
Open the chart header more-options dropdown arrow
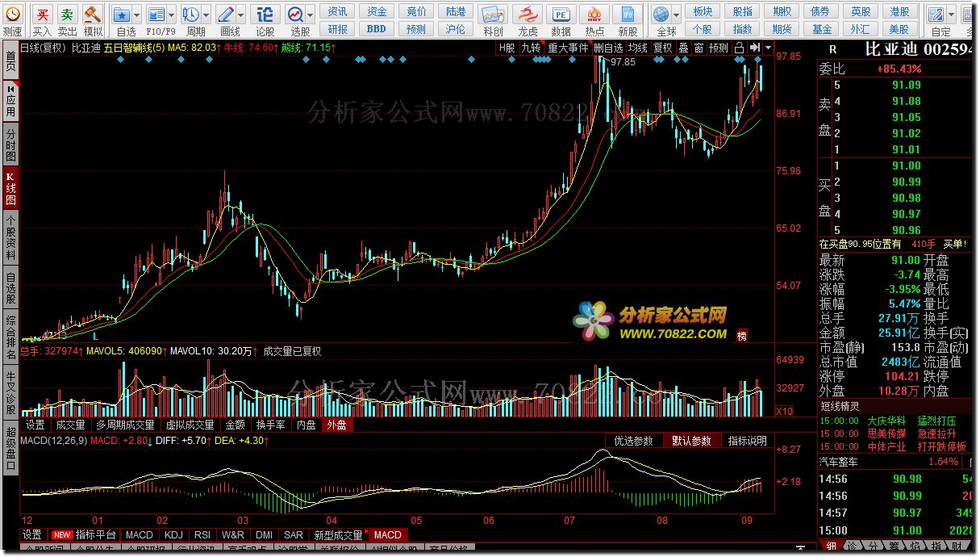768,48
